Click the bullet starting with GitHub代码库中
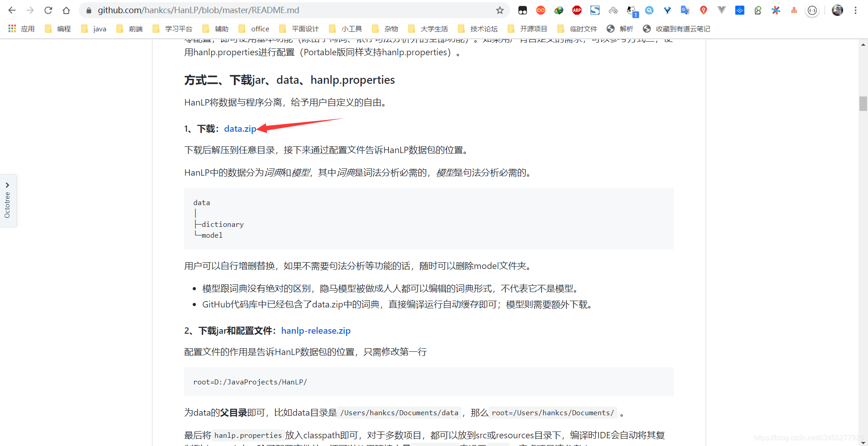 [398, 304]
